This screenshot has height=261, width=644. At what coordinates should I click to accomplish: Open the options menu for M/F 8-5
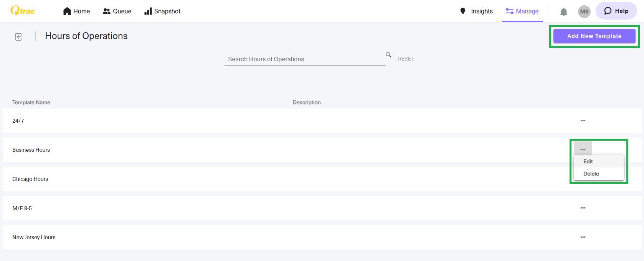583,208
